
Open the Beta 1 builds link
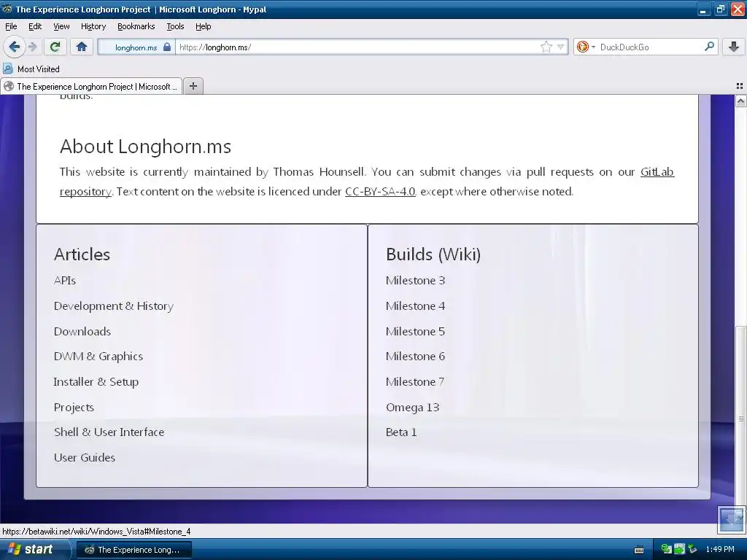click(x=401, y=432)
